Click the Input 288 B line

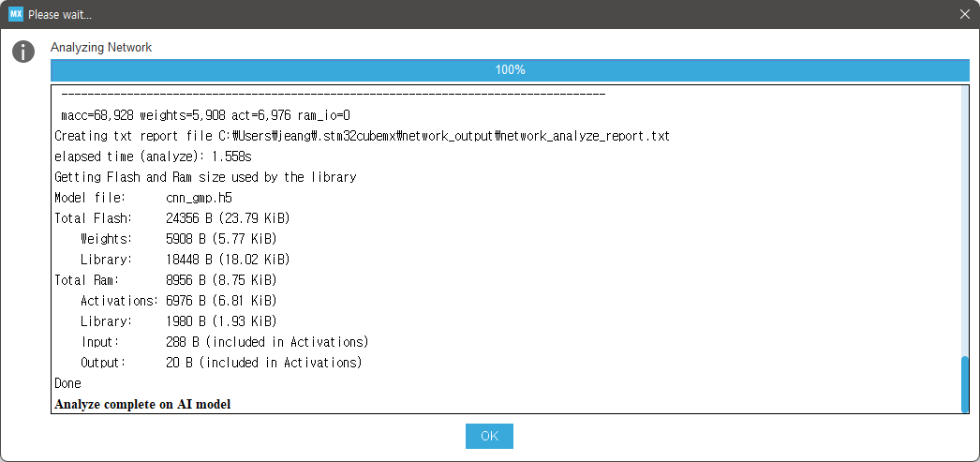click(x=224, y=342)
